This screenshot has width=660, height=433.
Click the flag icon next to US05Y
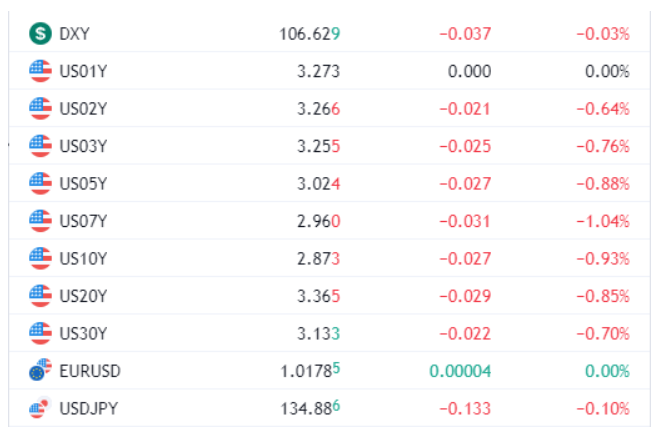click(40, 183)
